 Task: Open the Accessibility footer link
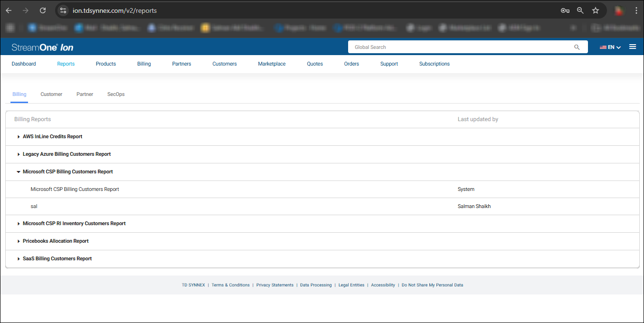(383, 285)
